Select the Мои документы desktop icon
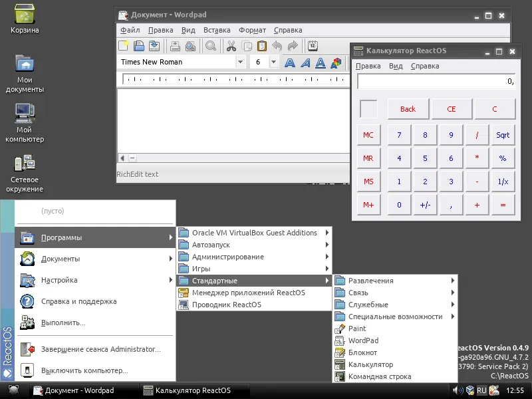The height and width of the screenshot is (399, 532). pos(25,73)
